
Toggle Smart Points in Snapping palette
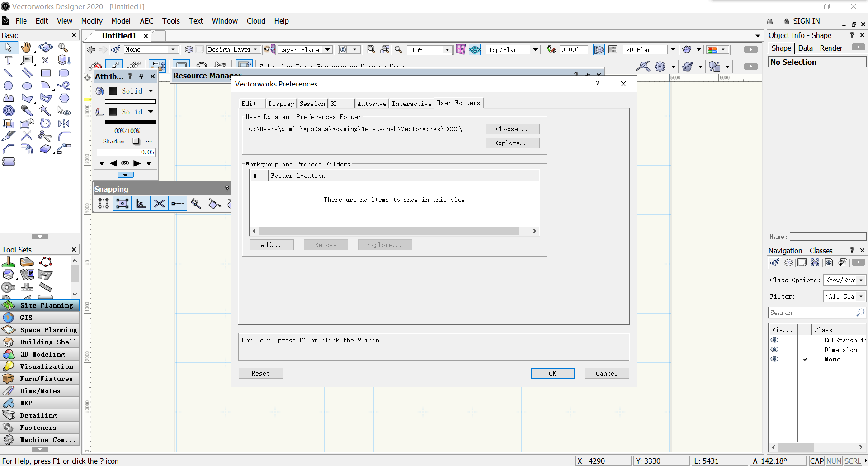(178, 204)
